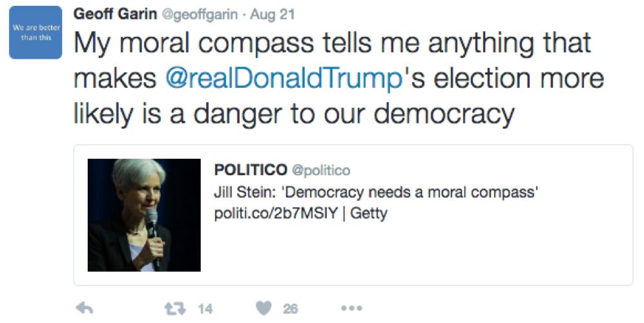Click the like count 26
Screen dimensions: 644x323
[x=290, y=309]
